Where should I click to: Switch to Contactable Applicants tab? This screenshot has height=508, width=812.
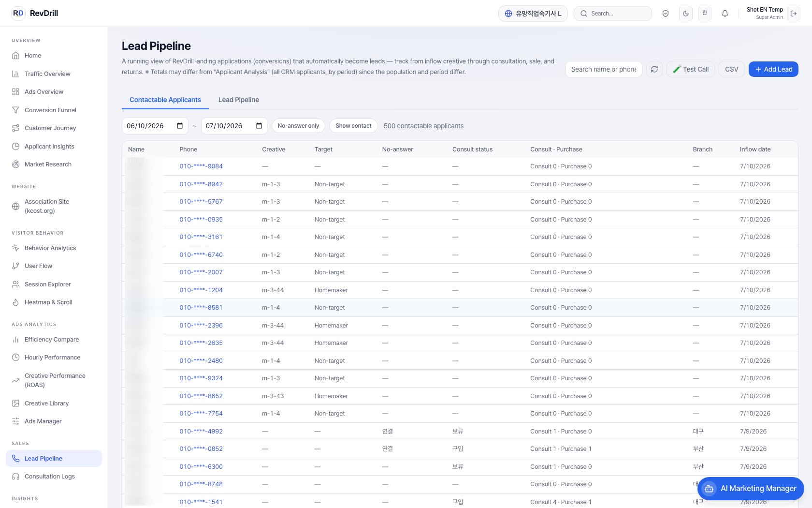[165, 100]
